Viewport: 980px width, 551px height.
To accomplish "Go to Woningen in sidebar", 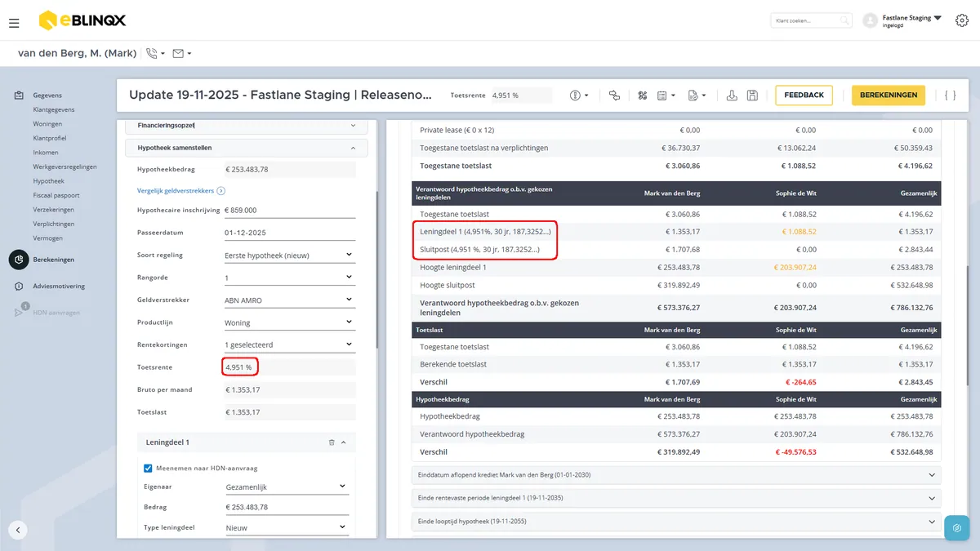I will 47,124.
